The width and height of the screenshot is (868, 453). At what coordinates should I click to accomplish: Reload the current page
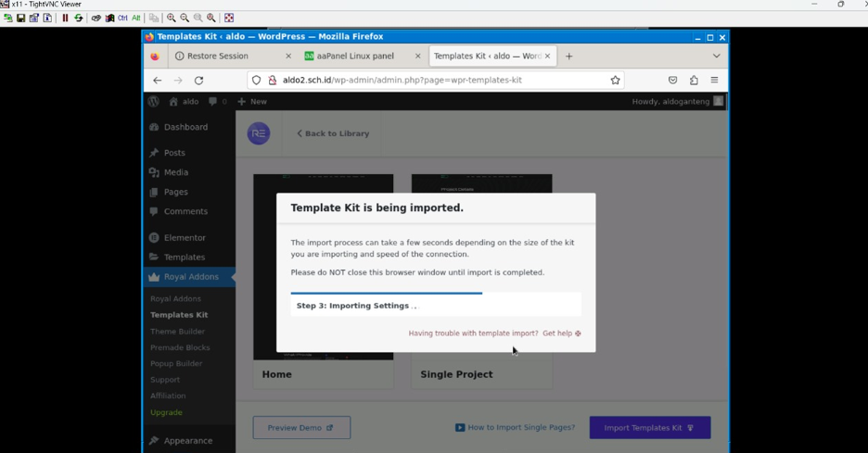[x=198, y=81]
